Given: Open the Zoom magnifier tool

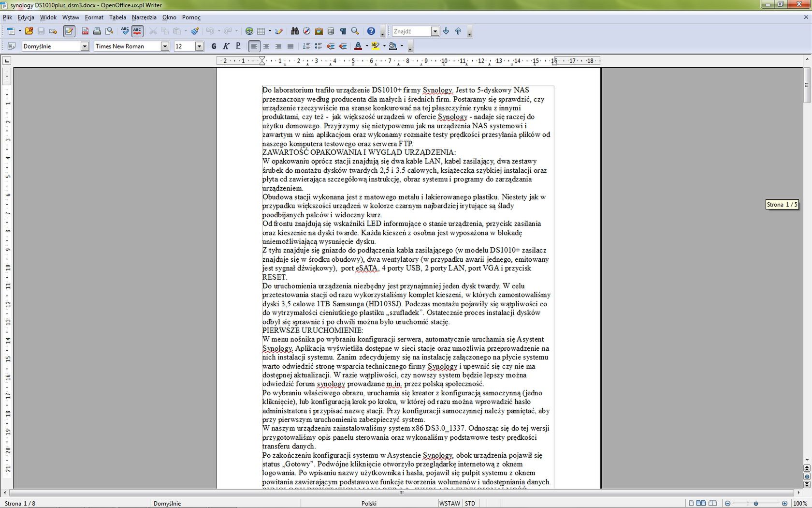Looking at the screenshot, I should click(x=355, y=31).
